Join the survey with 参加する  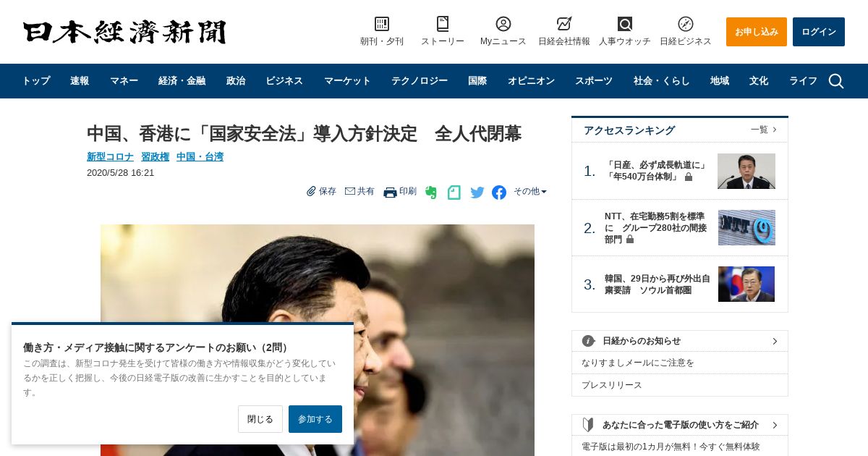(x=315, y=419)
